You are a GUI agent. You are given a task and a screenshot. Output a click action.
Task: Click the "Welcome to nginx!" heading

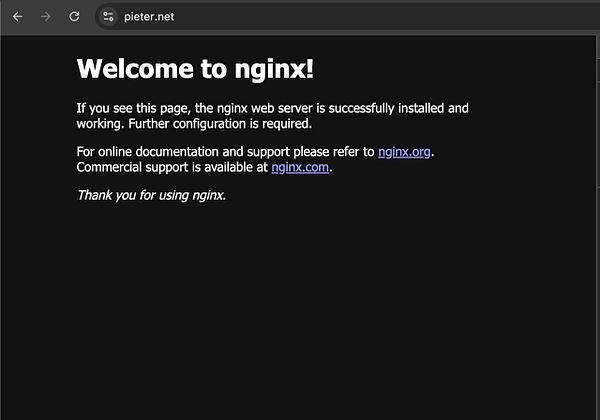[x=195, y=69]
